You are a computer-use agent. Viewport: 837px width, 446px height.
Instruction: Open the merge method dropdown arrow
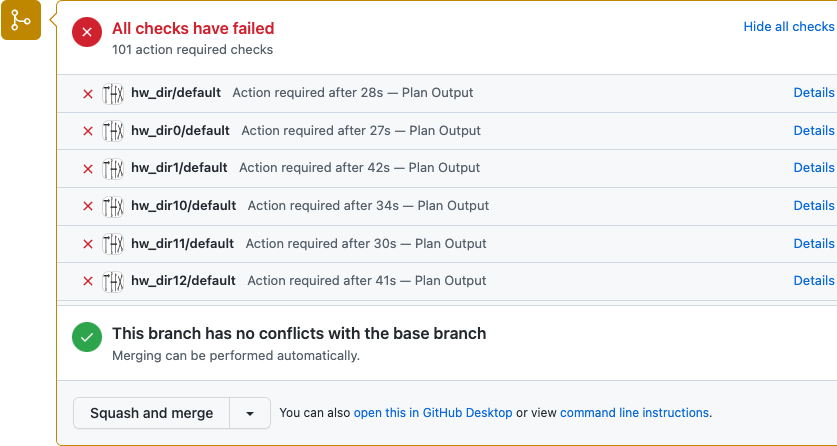(x=250, y=413)
